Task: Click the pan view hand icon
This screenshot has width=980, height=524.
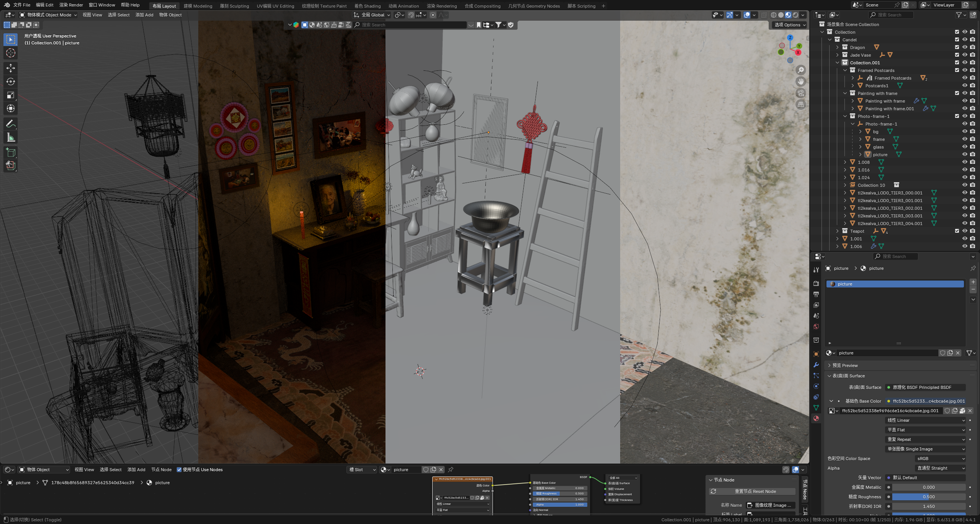Action: pyautogui.click(x=801, y=82)
